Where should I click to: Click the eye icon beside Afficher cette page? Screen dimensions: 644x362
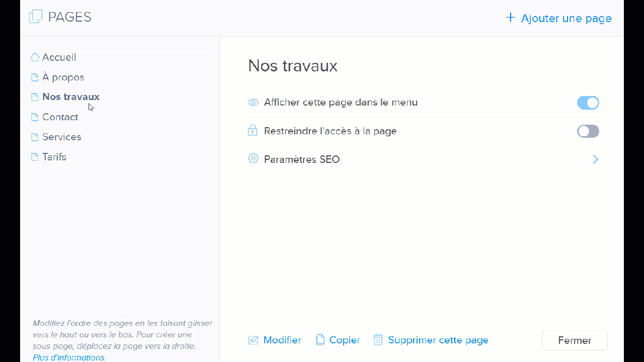(x=253, y=103)
